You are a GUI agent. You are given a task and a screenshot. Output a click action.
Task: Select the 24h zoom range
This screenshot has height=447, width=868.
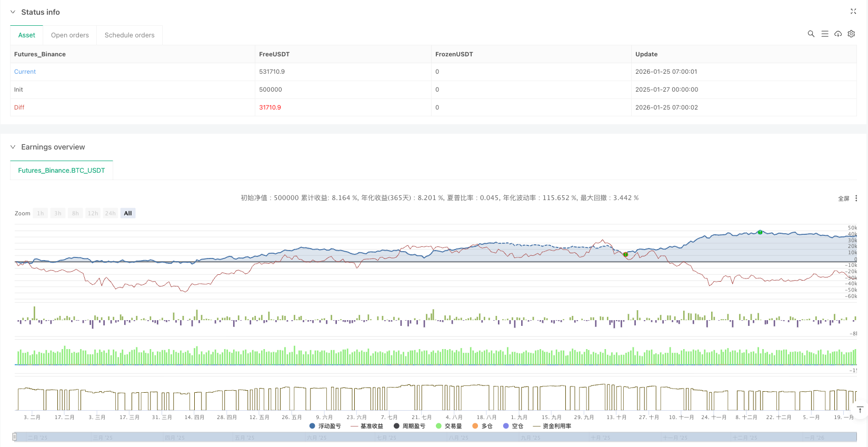coord(110,213)
